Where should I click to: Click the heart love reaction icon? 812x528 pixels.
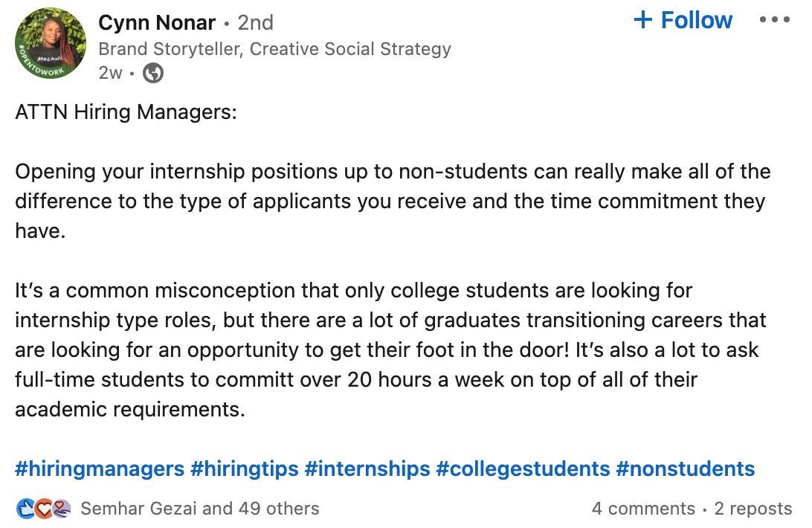coord(44,509)
